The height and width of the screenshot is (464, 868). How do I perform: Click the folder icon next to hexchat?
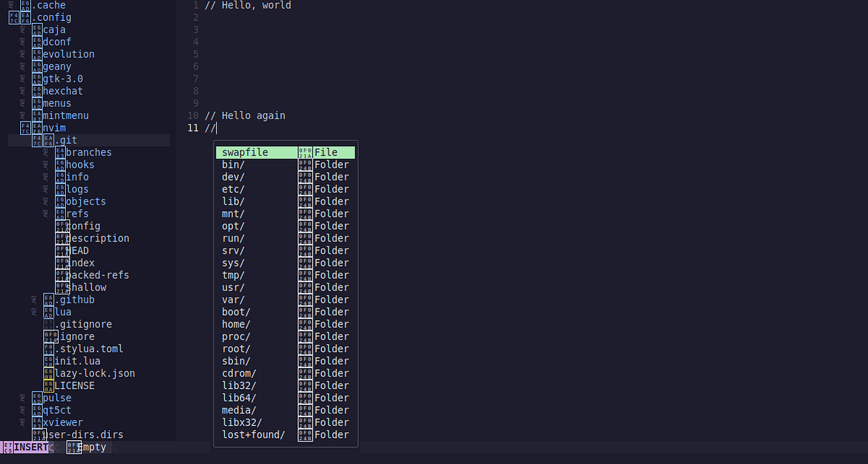click(36, 91)
